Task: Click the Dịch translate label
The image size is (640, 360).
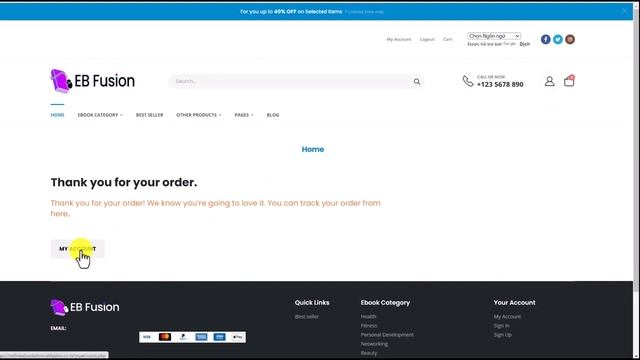Action: (524, 44)
